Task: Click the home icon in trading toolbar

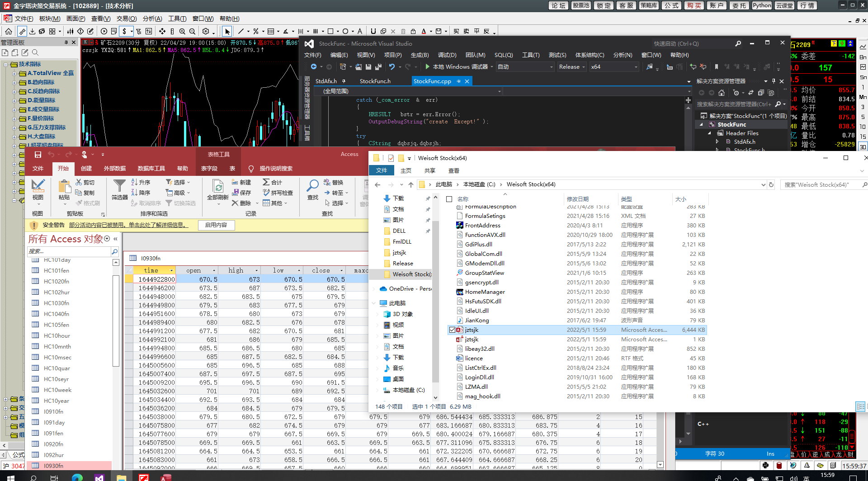Action: [9, 31]
